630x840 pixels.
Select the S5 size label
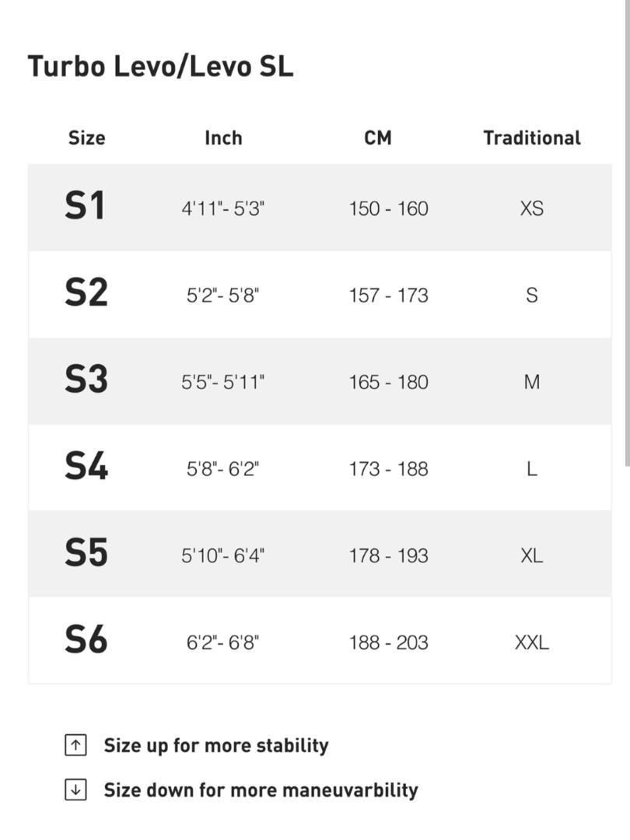point(86,552)
